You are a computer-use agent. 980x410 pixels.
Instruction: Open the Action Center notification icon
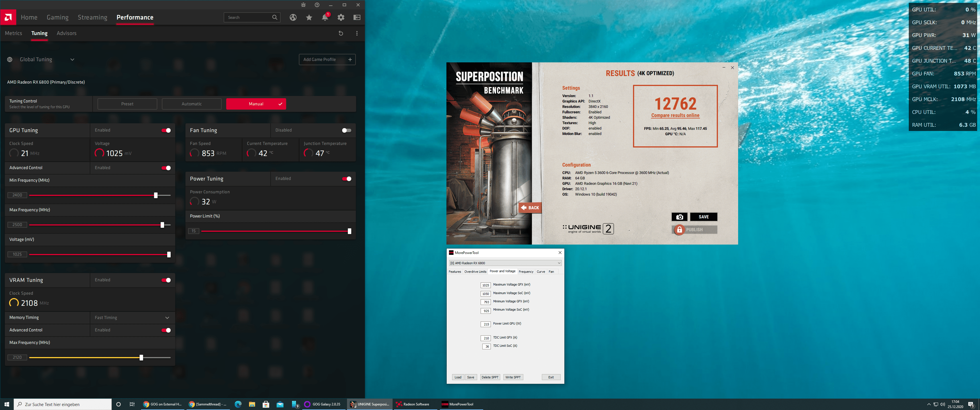pyautogui.click(x=971, y=404)
